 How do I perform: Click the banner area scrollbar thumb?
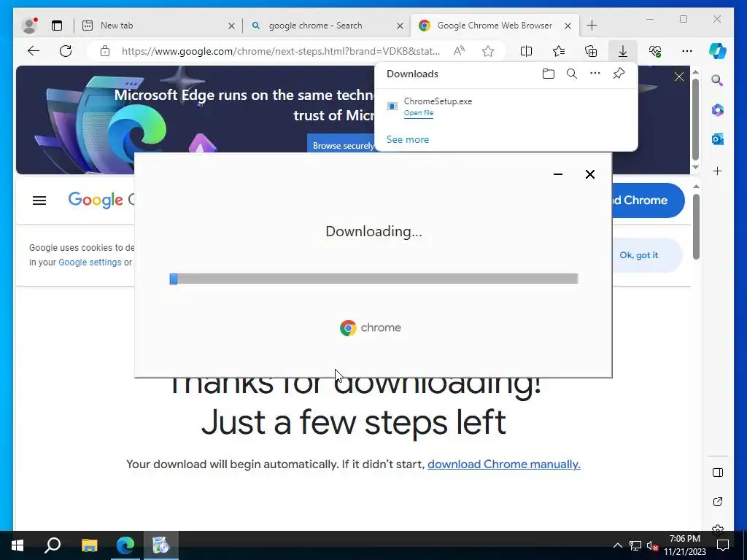click(x=695, y=120)
